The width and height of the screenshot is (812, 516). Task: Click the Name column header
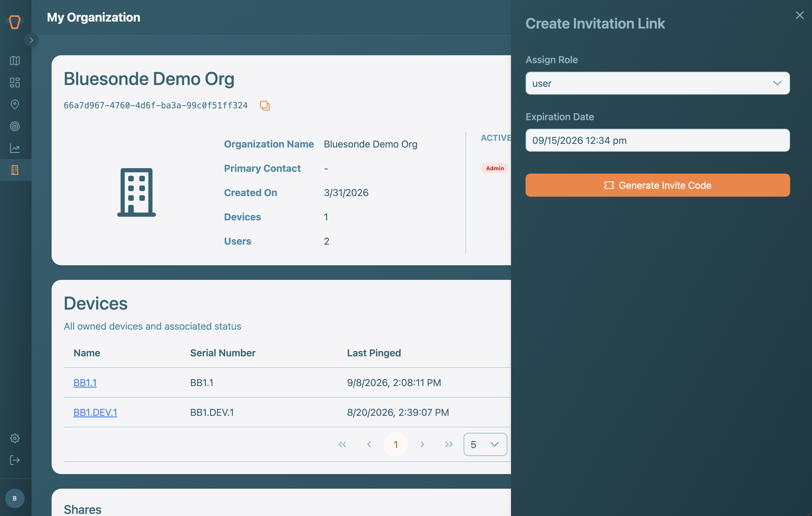click(x=87, y=353)
